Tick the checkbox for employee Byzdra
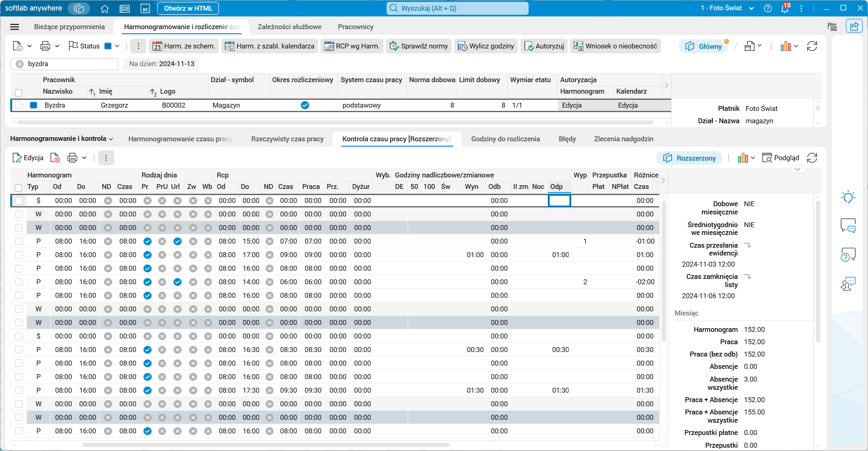This screenshot has height=451, width=868. (x=19, y=105)
